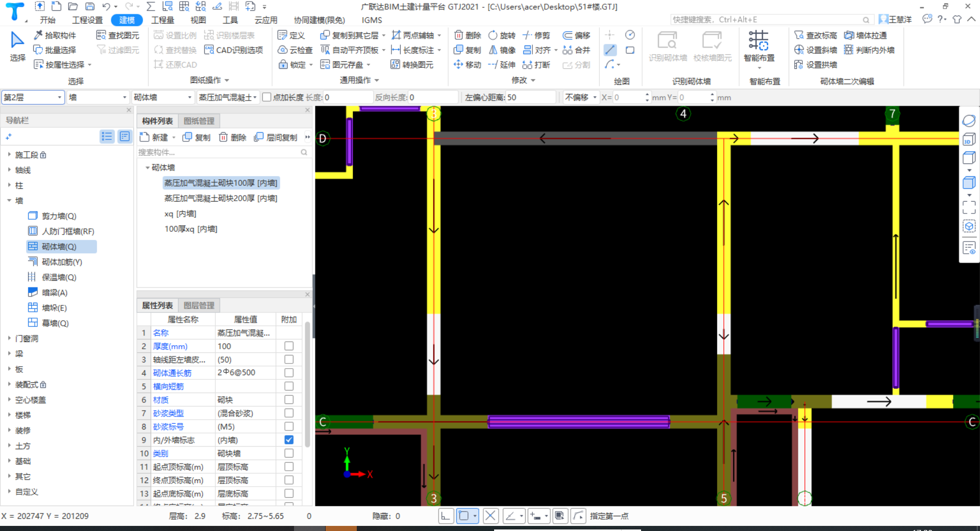Click the 智能布置 smart layout icon

coord(758,40)
